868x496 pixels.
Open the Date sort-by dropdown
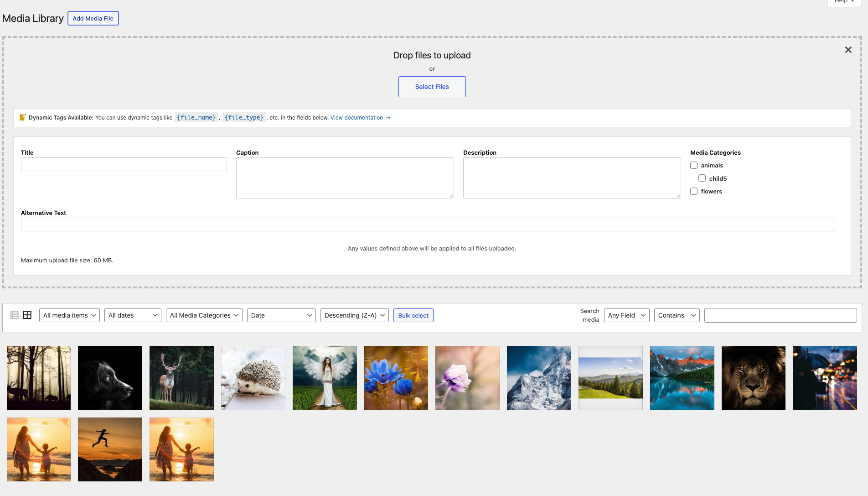pos(281,315)
